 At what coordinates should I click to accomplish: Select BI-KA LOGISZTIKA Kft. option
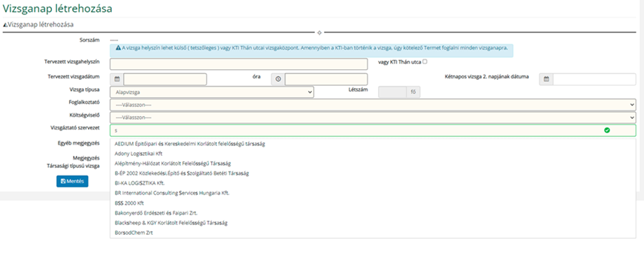click(x=373, y=184)
